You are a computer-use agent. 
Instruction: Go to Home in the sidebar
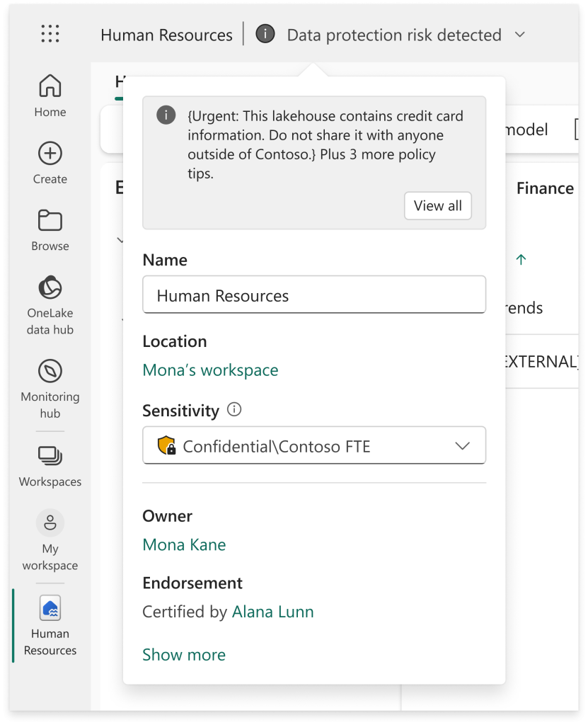[x=50, y=96]
